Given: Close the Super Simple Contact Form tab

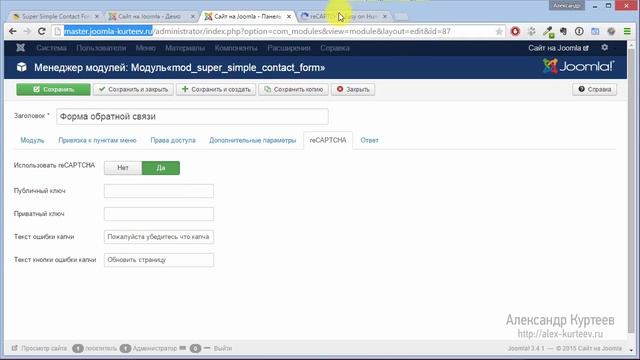Looking at the screenshot, I should [x=97, y=16].
